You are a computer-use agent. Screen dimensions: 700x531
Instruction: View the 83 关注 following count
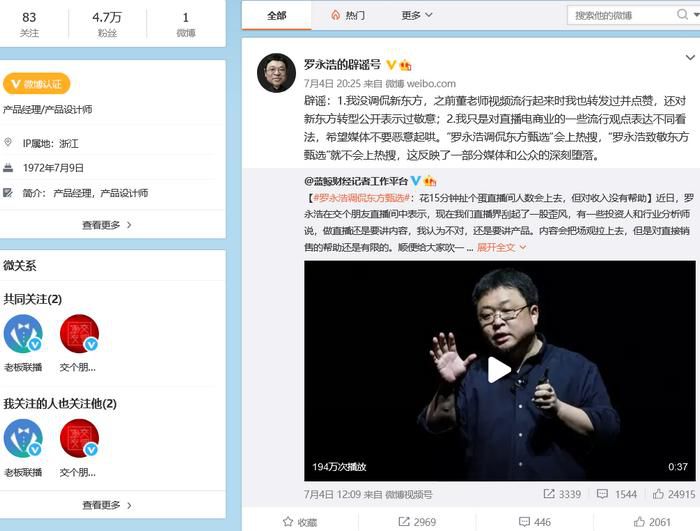click(29, 24)
